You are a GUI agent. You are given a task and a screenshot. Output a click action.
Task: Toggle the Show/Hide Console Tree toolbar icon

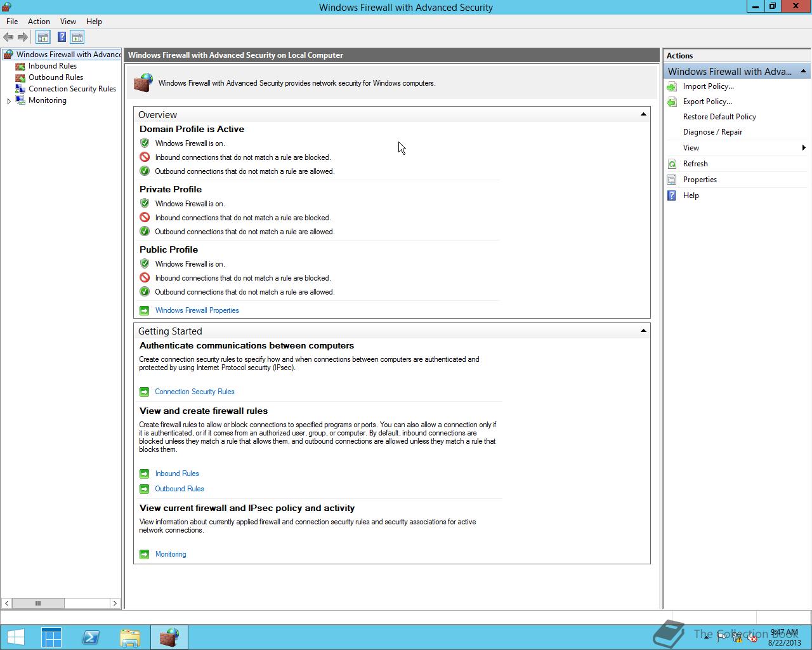(43, 37)
